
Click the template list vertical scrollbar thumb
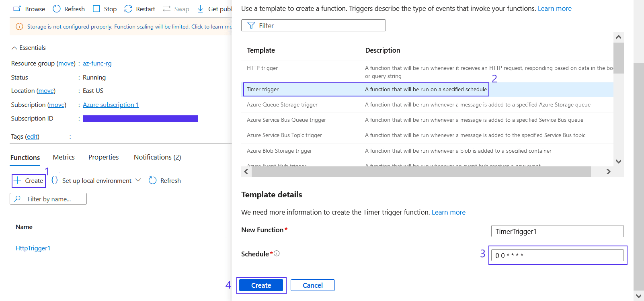619,58
